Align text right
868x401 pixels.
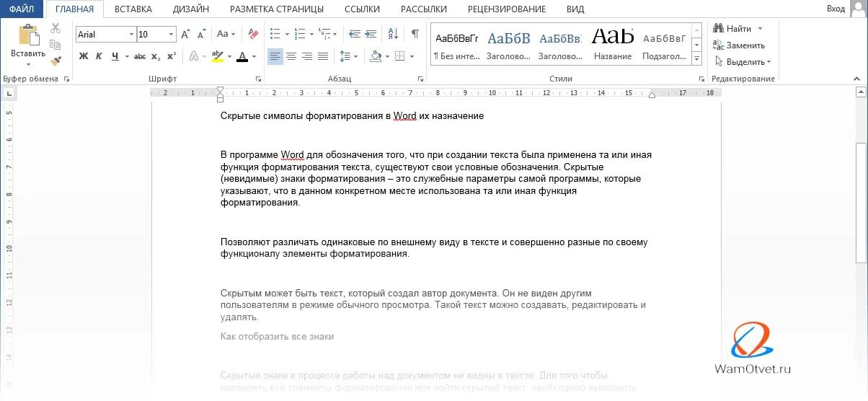point(307,56)
